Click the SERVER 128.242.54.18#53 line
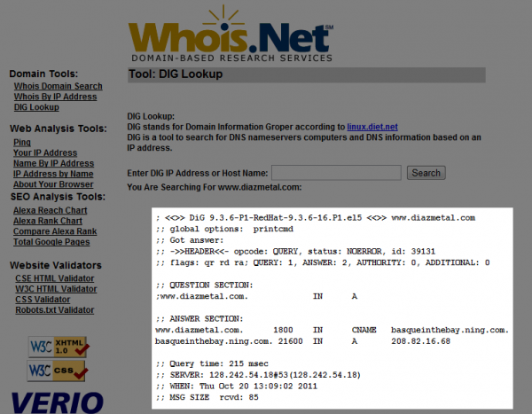The image size is (532, 414). pyautogui.click(x=258, y=375)
